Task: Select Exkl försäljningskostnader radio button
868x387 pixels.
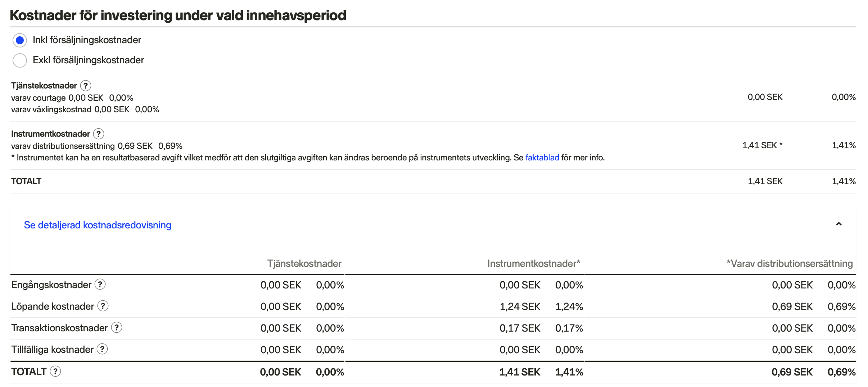Action: coord(20,60)
